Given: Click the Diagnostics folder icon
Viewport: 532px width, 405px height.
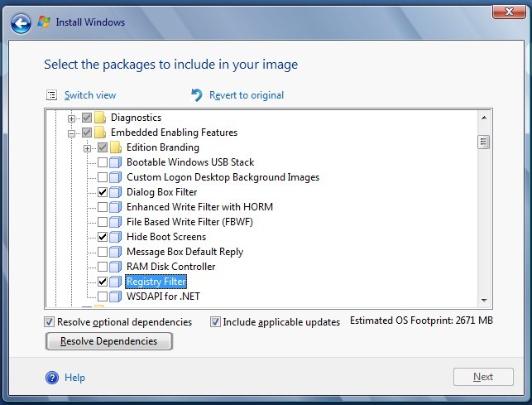Looking at the screenshot, I should pos(100,118).
